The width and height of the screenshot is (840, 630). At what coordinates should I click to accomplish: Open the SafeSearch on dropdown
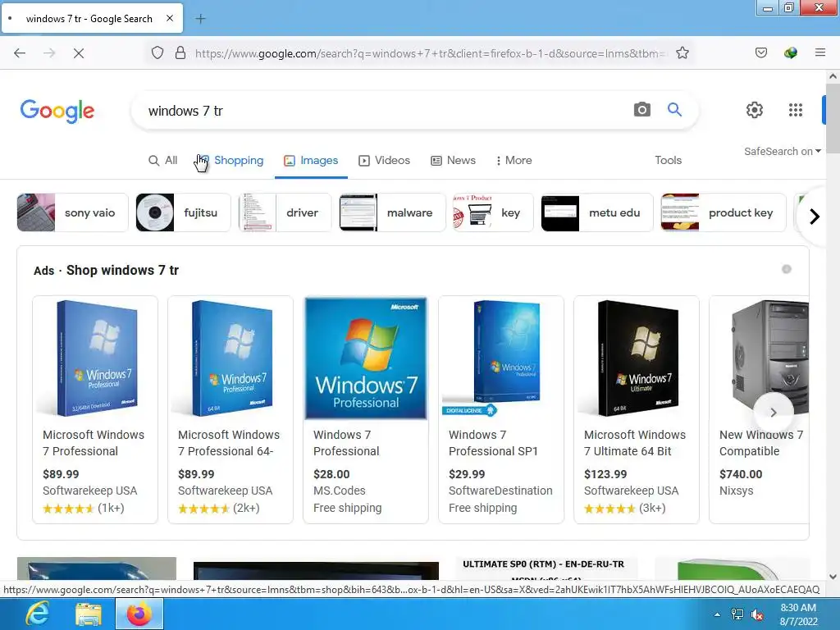(782, 152)
